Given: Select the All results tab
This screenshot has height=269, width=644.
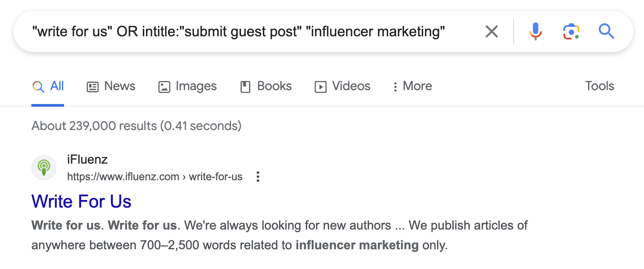Looking at the screenshot, I should click(x=48, y=86).
